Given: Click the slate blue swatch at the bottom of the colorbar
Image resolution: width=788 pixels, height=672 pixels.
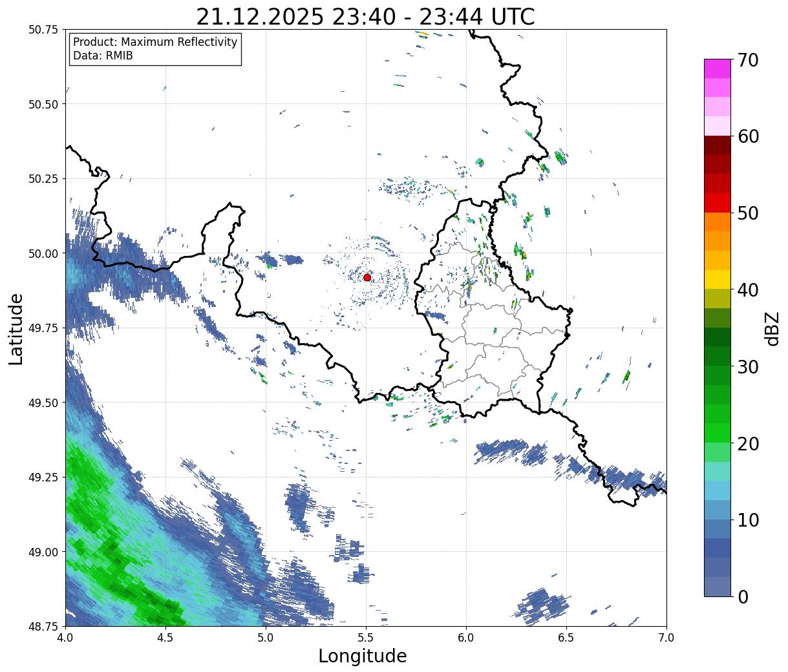Looking at the screenshot, I should click(718, 586).
